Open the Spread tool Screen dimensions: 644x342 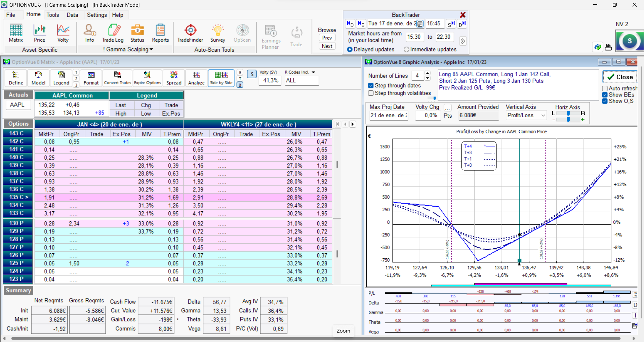[x=174, y=78]
